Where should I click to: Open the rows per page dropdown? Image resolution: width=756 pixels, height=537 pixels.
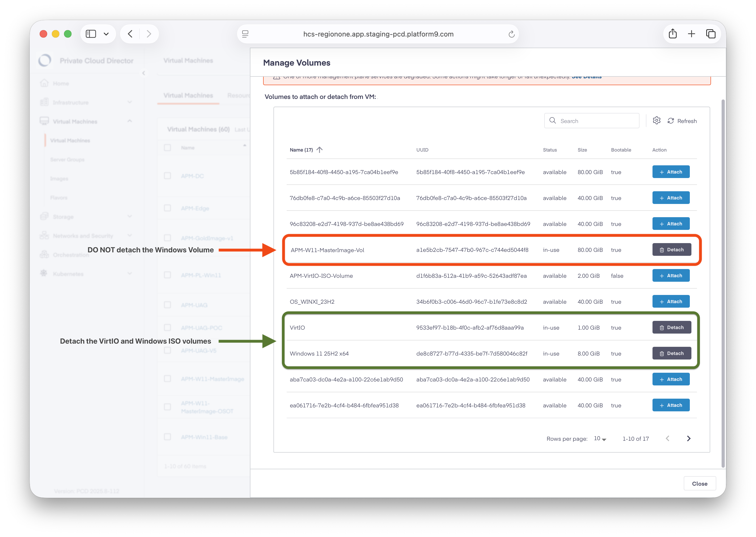coord(600,439)
